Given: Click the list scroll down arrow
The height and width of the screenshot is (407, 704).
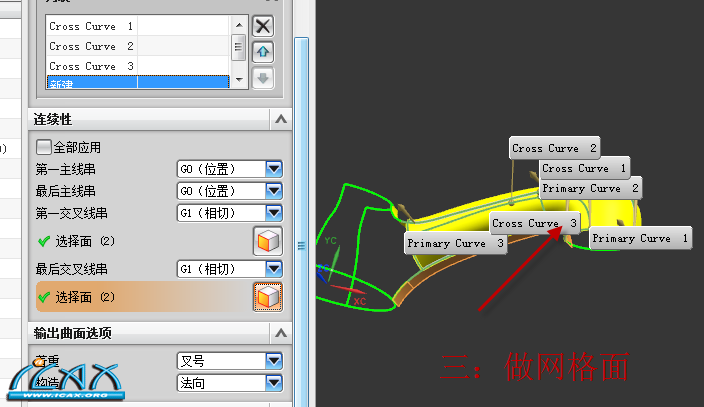Looking at the screenshot, I should pyautogui.click(x=239, y=80).
